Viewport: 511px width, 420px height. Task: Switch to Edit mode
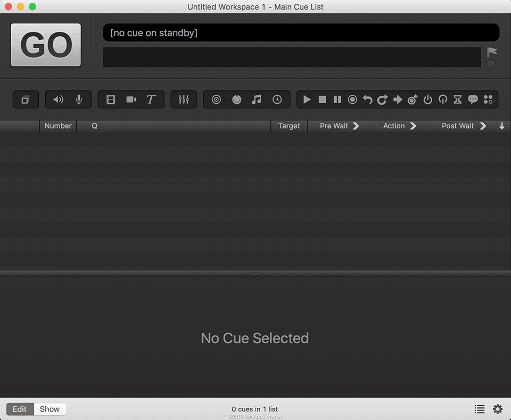[20, 409]
